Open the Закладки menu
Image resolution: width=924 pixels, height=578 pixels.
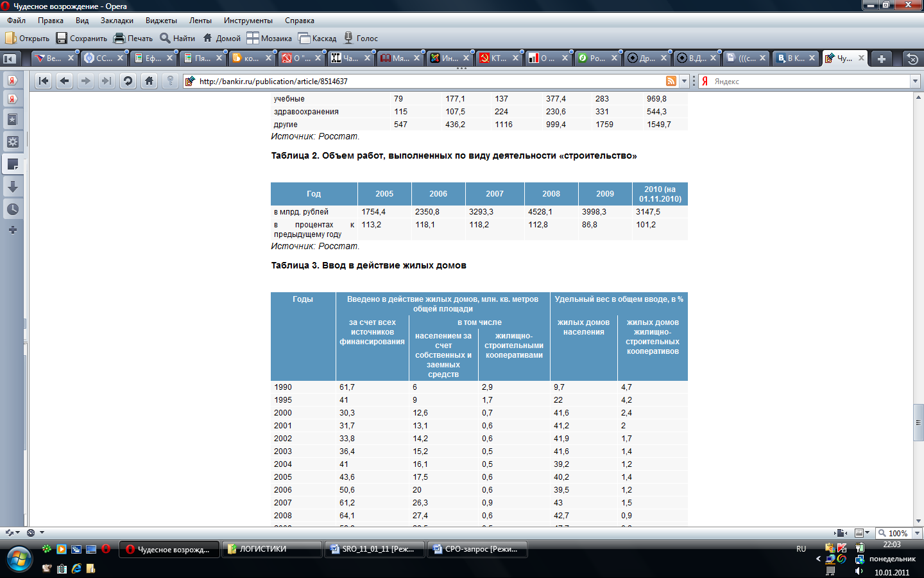[x=117, y=21]
